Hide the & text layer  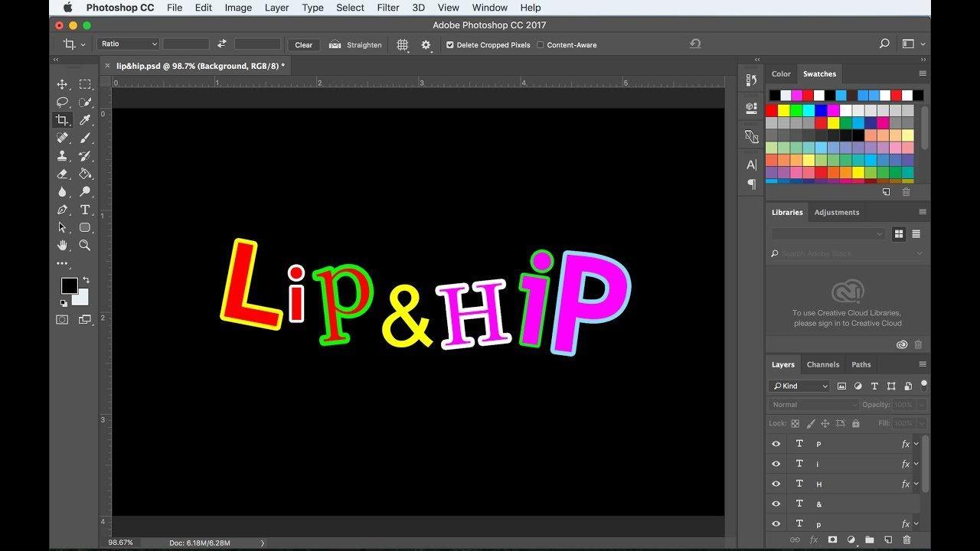(x=776, y=504)
